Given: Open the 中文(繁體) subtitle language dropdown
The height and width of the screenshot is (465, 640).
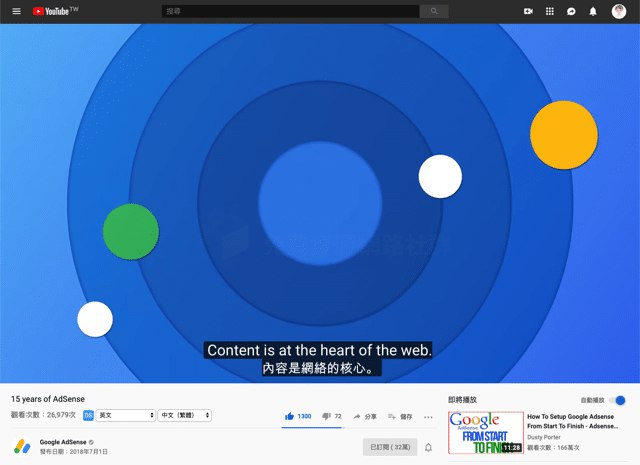Looking at the screenshot, I should tap(184, 415).
